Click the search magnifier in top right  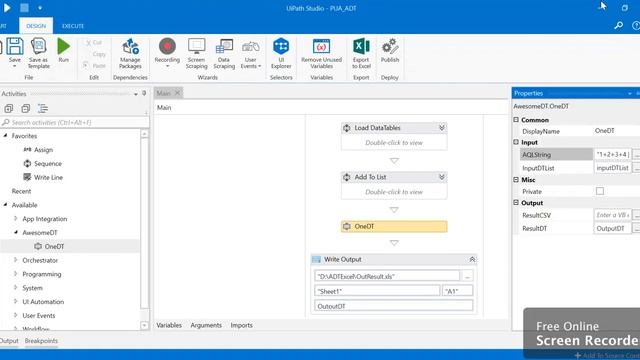(619, 25)
